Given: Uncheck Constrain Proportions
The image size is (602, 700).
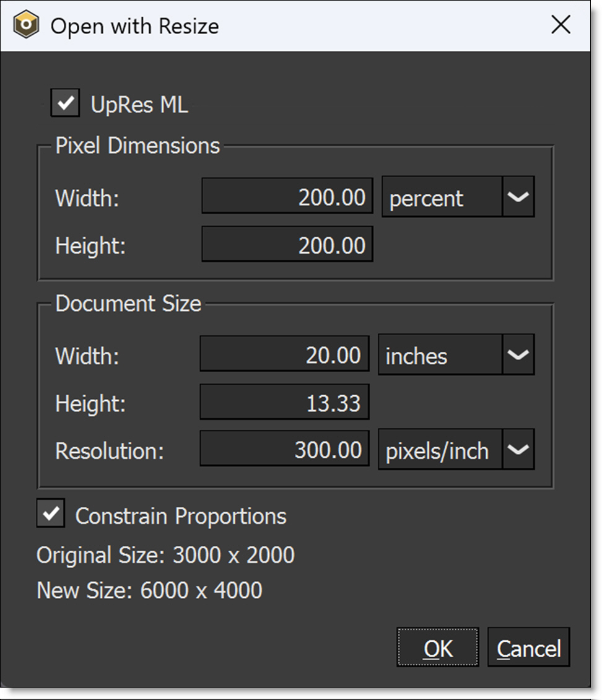Looking at the screenshot, I should [51, 514].
